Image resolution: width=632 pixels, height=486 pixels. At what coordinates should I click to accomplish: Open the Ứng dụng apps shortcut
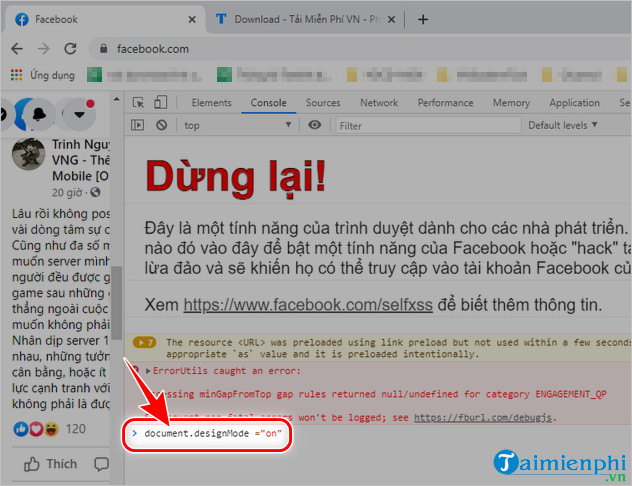tap(43, 75)
